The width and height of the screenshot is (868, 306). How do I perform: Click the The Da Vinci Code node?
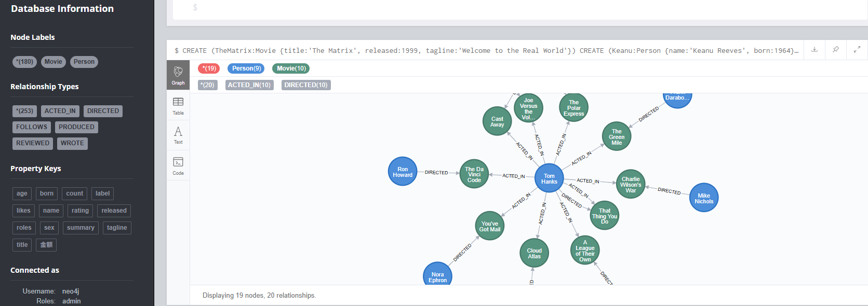pos(474,174)
